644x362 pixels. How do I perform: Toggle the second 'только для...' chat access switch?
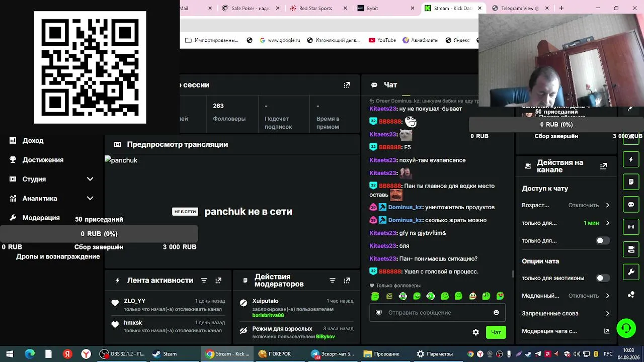tap(602, 241)
